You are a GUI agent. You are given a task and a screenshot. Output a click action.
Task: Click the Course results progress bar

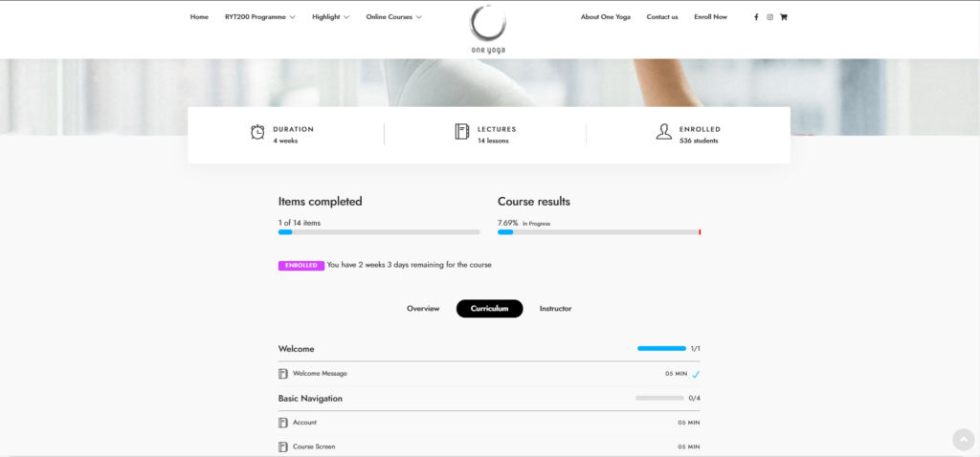point(599,232)
